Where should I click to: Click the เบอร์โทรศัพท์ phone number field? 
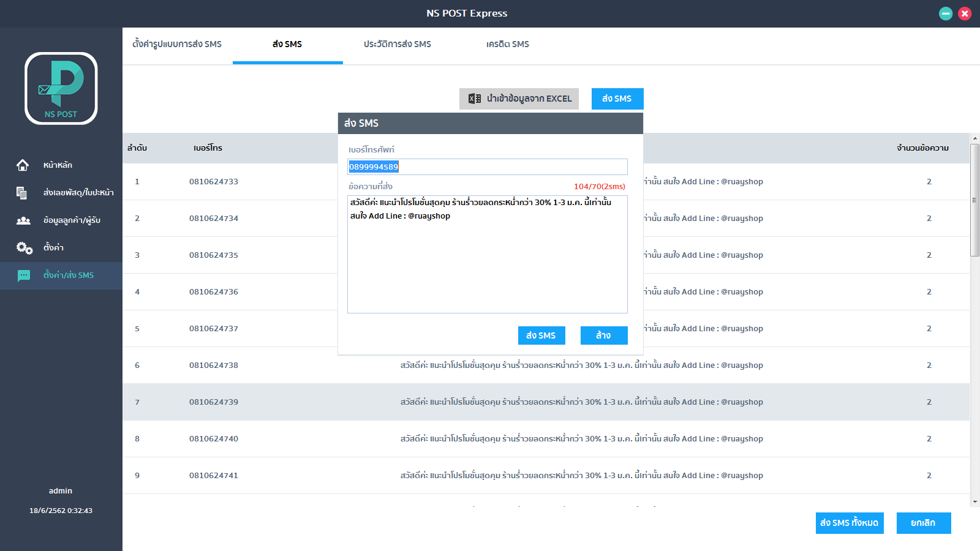pyautogui.click(x=488, y=167)
